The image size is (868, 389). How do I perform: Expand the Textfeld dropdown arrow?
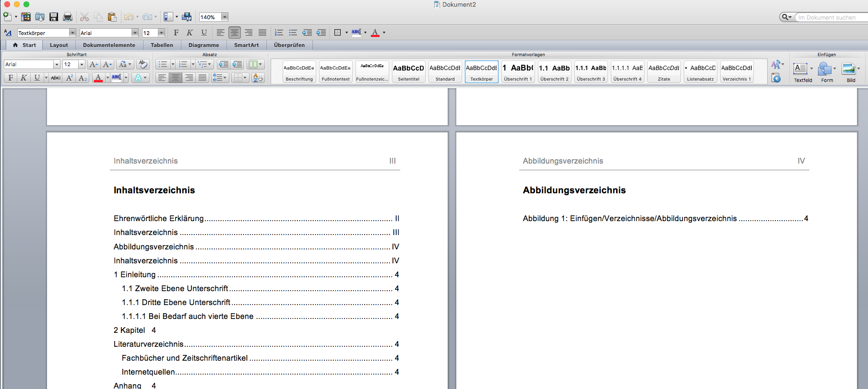[x=812, y=69]
